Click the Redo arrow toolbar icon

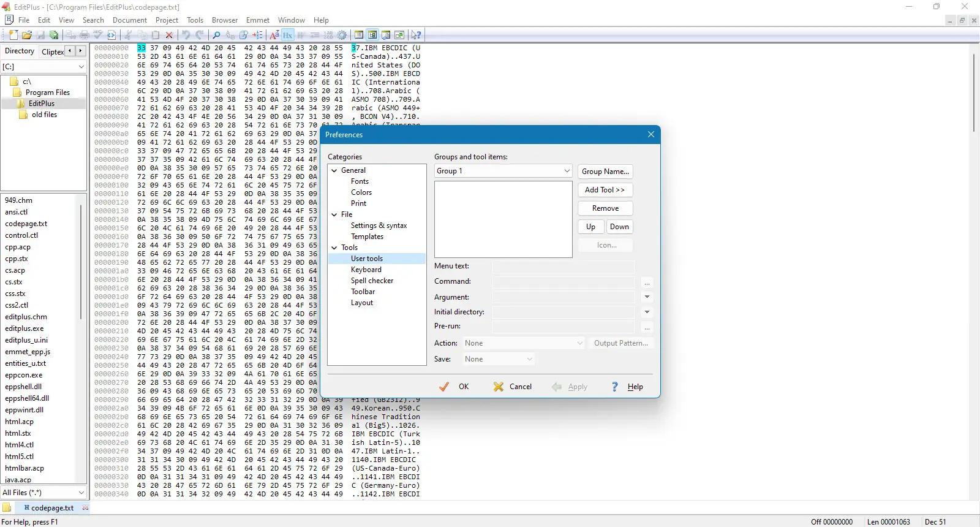coord(200,35)
